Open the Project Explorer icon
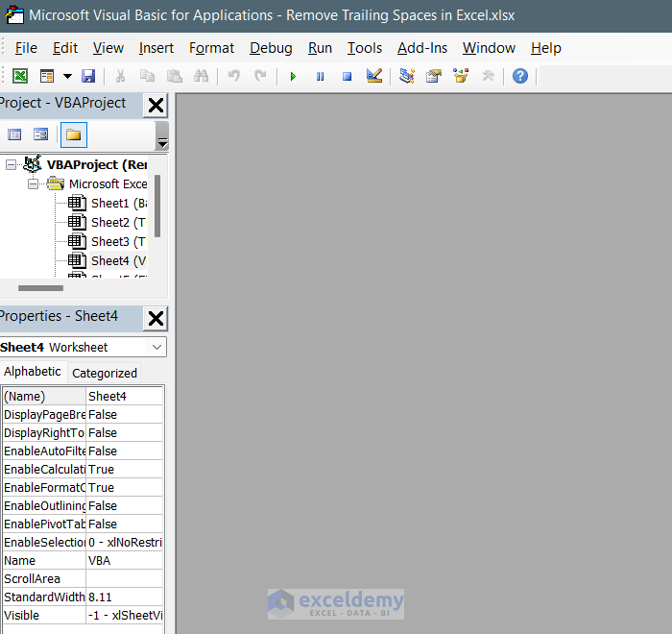Image resolution: width=672 pixels, height=634 pixels. point(407,76)
